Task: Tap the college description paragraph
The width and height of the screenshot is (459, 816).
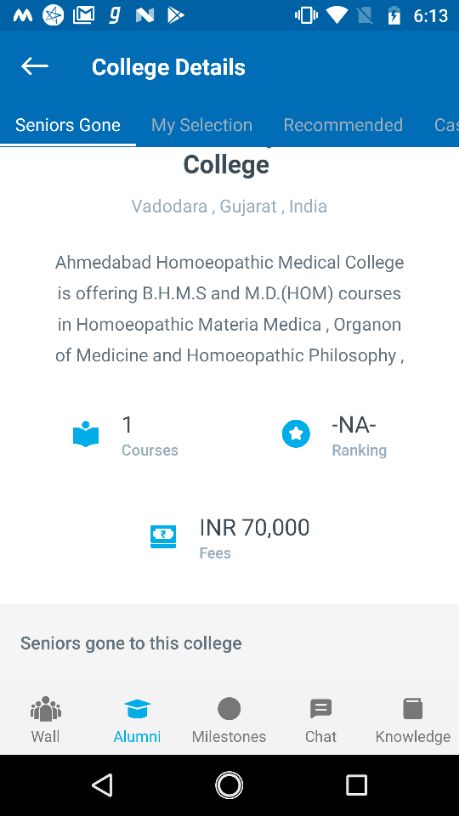Action: click(229, 309)
